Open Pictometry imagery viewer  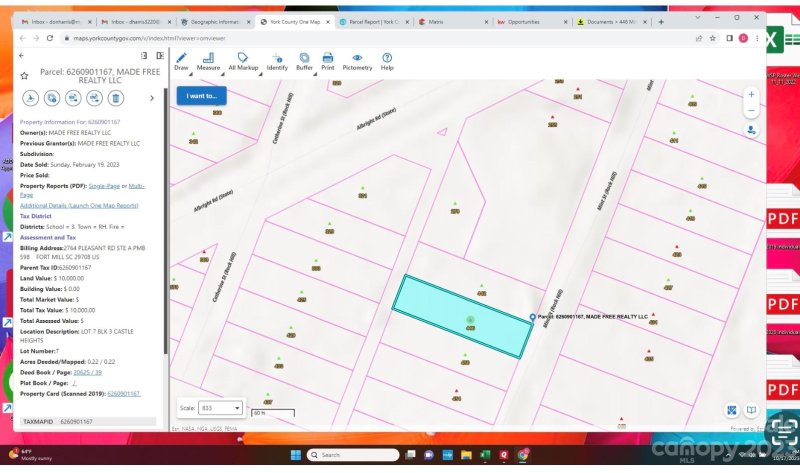[357, 61]
